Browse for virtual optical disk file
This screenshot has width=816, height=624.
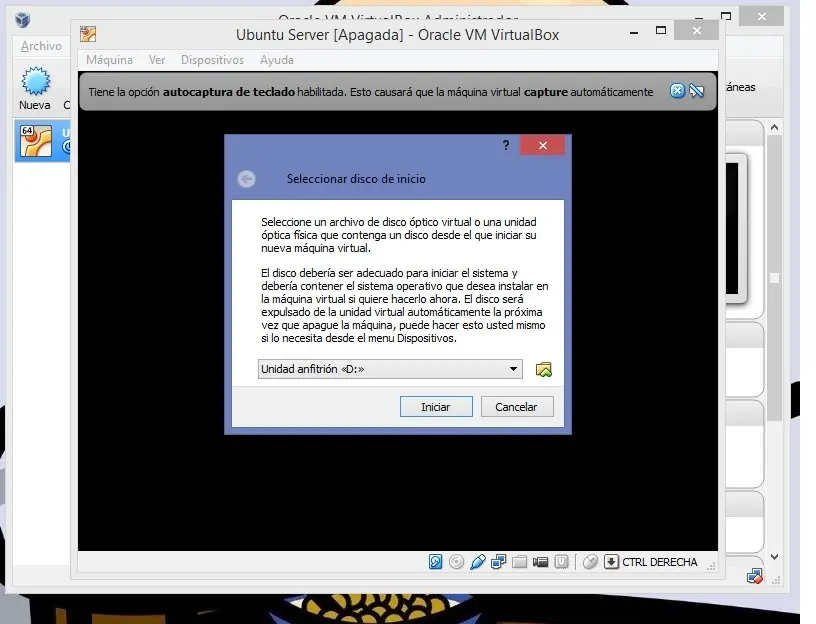[544, 370]
